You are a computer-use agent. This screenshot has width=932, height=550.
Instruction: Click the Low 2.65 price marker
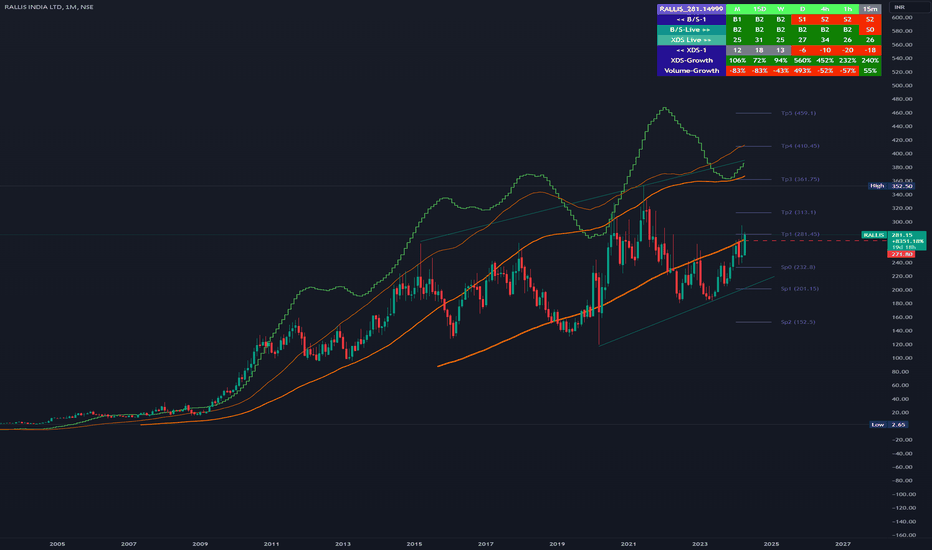pyautogui.click(x=888, y=425)
